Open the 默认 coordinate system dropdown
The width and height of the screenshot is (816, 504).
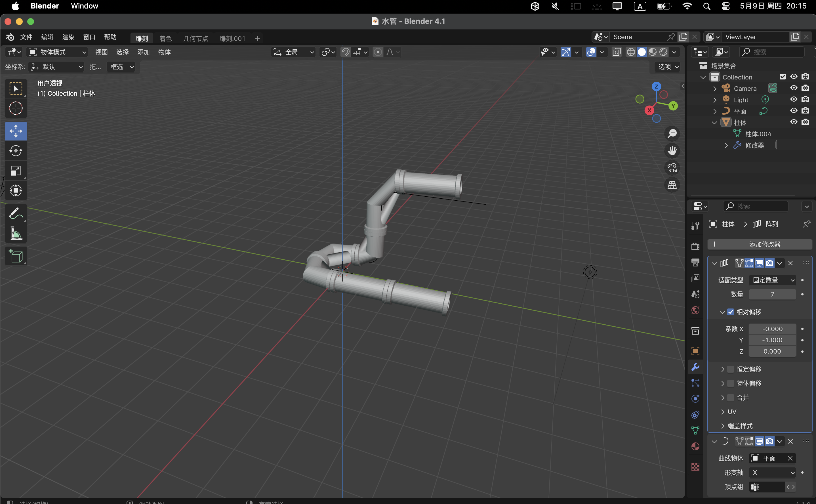pos(56,67)
